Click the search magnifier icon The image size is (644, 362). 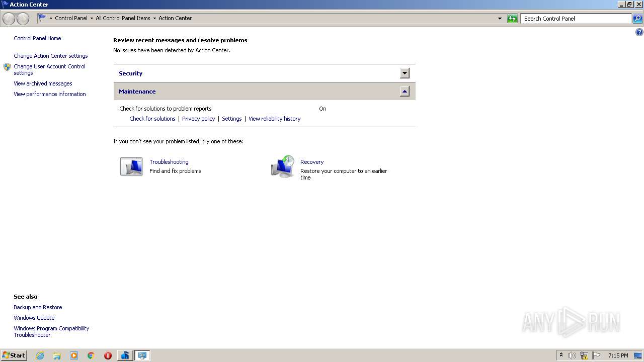637,19
